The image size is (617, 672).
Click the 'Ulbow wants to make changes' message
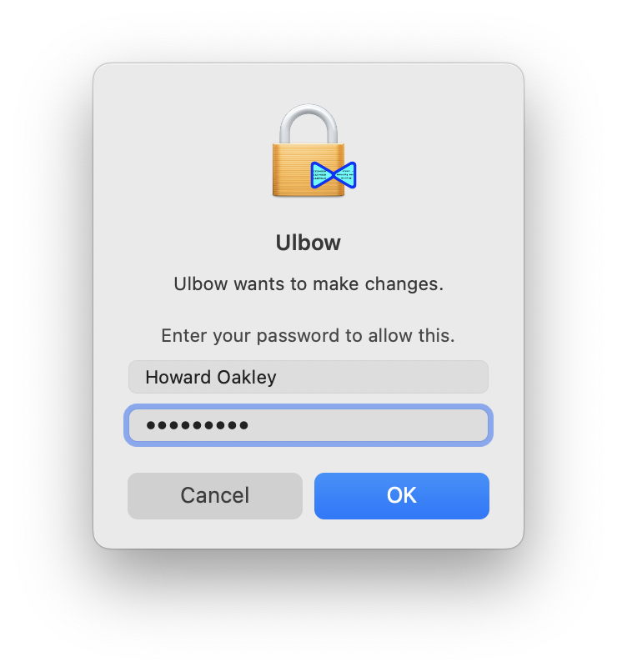pyautogui.click(x=308, y=283)
